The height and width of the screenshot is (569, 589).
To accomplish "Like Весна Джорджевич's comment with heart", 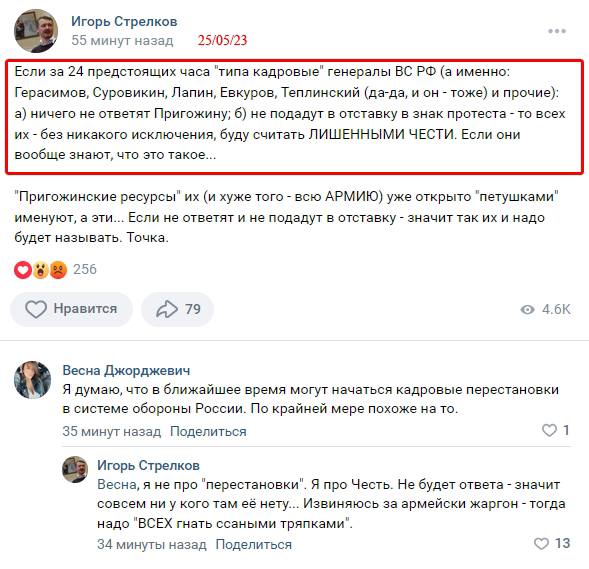I will click(549, 430).
